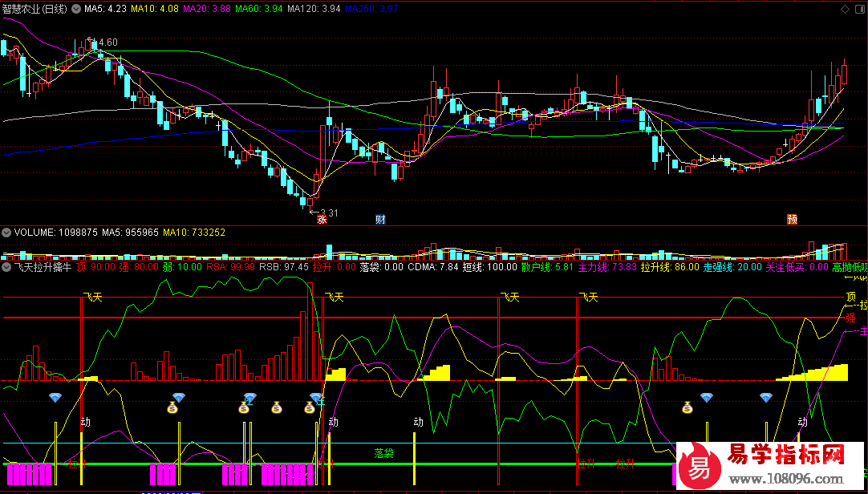Click the 短线: 100.00 value

point(489,268)
